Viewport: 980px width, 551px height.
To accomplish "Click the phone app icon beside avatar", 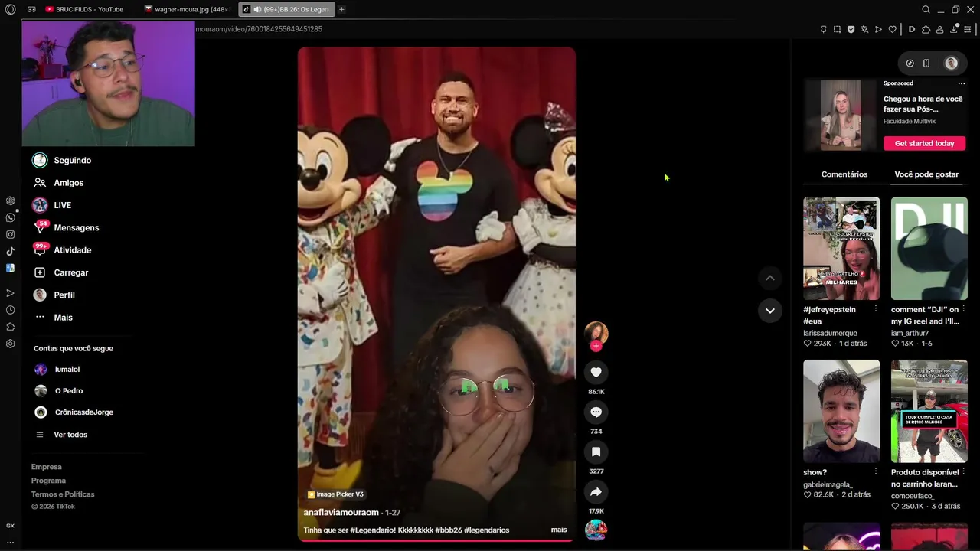I will (926, 64).
